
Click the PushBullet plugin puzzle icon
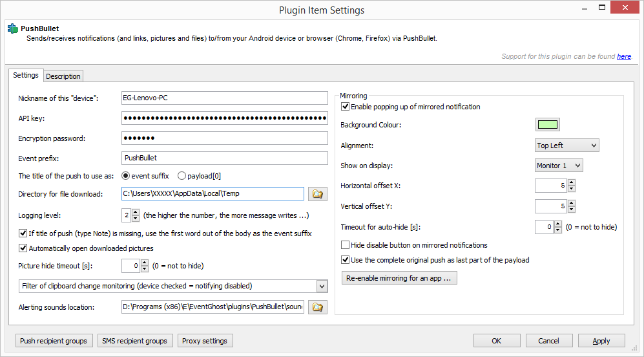(13, 29)
